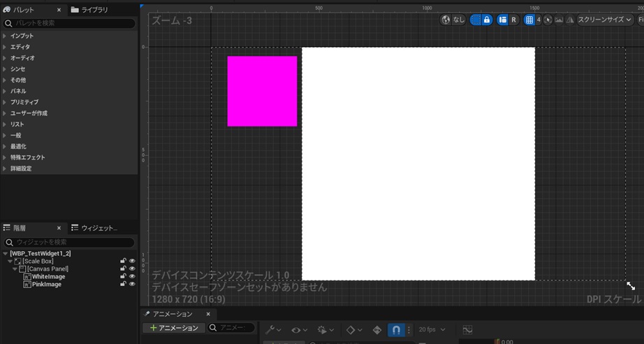
Task: Click the preview background image icon
Action: point(559,20)
